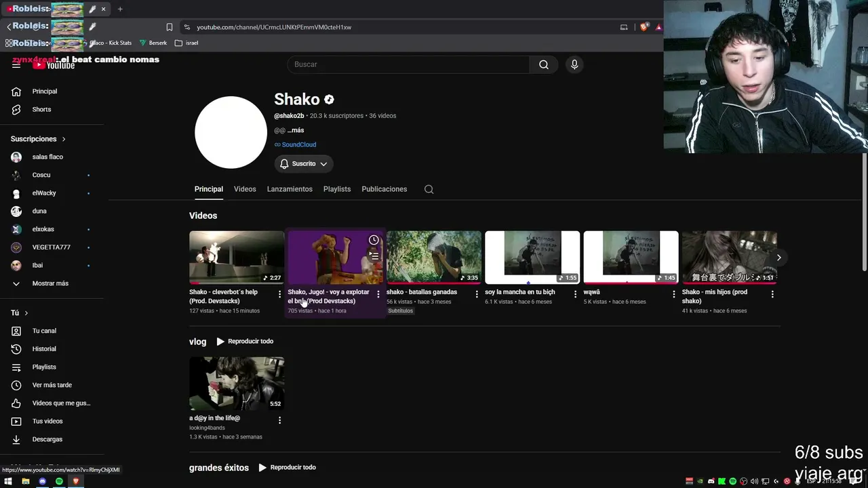Play all in grandes éxitos section
The height and width of the screenshot is (488, 868).
[287, 468]
